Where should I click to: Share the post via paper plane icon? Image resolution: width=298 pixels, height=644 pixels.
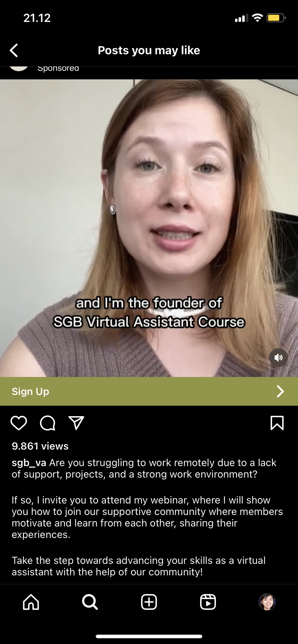(76, 423)
